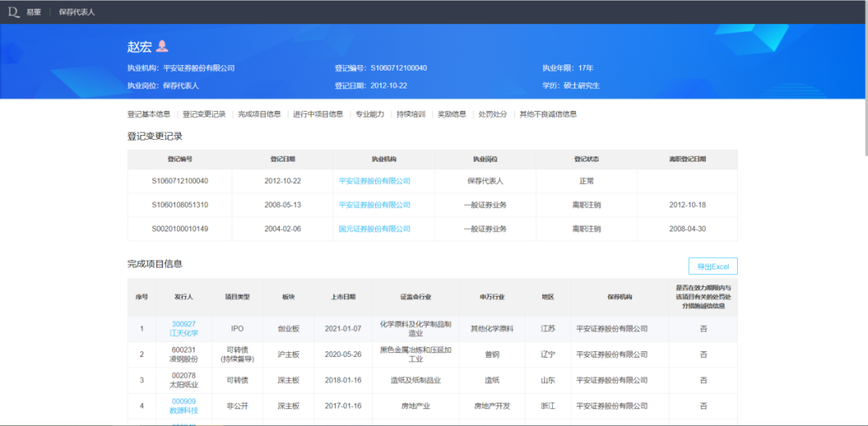The image size is (868, 426).
Task: Click 上市日期 cell 2021-01-07
Action: [343, 329]
